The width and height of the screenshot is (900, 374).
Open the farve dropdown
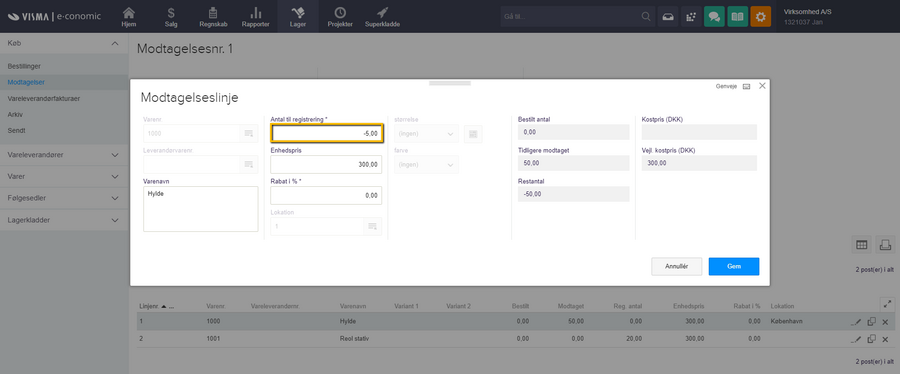(x=426, y=165)
